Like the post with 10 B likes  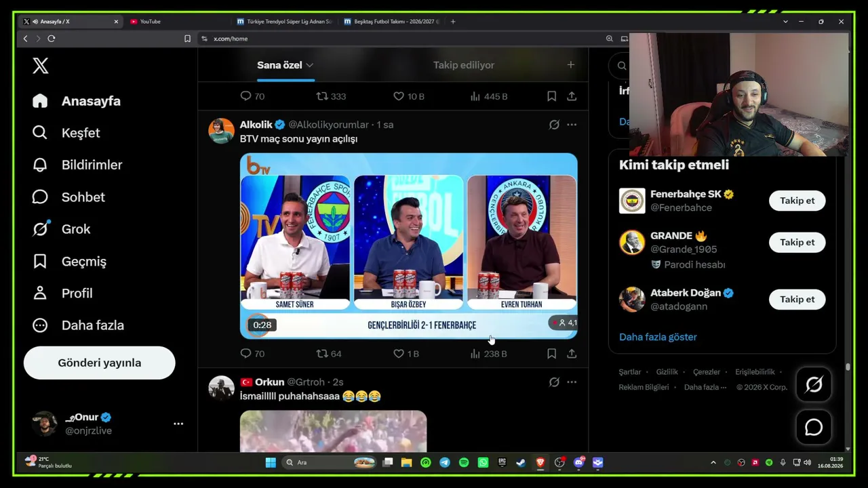click(409, 96)
